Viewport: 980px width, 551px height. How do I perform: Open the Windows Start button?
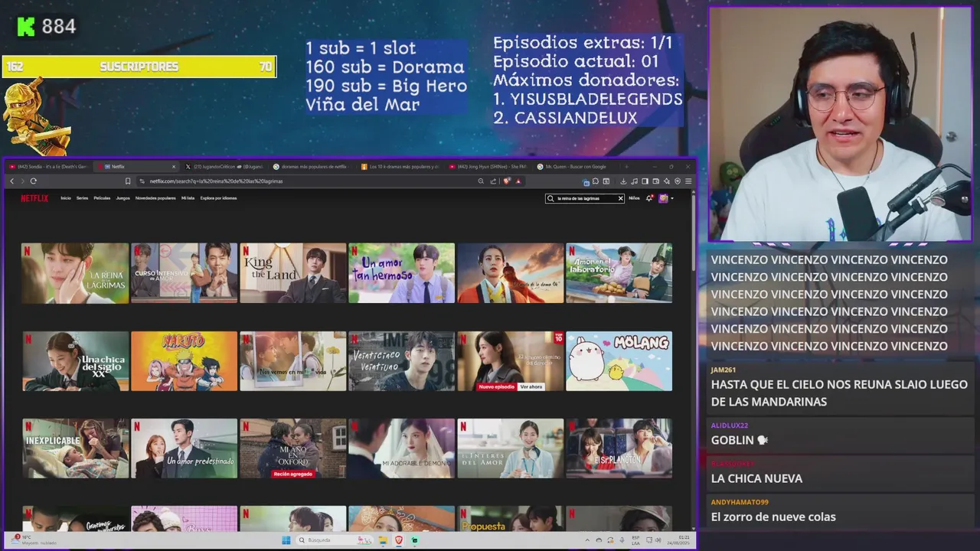click(x=286, y=540)
